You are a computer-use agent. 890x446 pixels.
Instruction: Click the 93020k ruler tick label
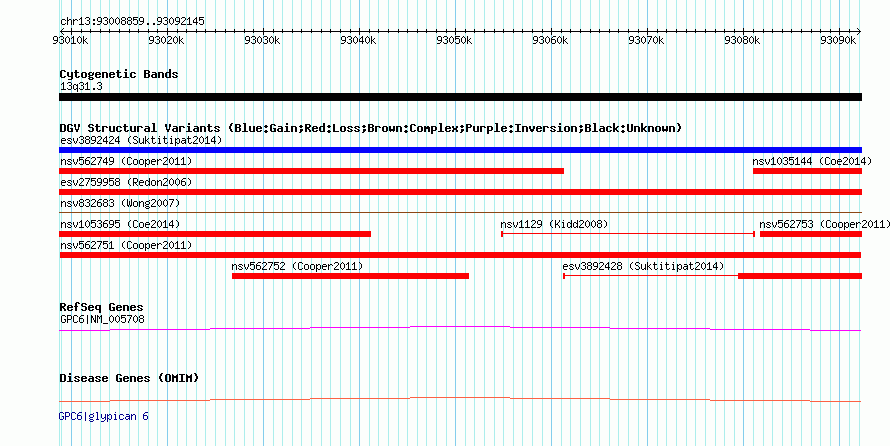pos(166,41)
